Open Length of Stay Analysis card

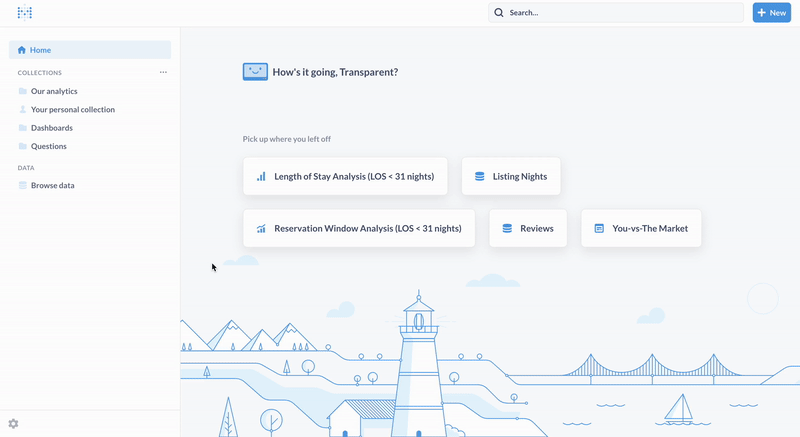[345, 176]
